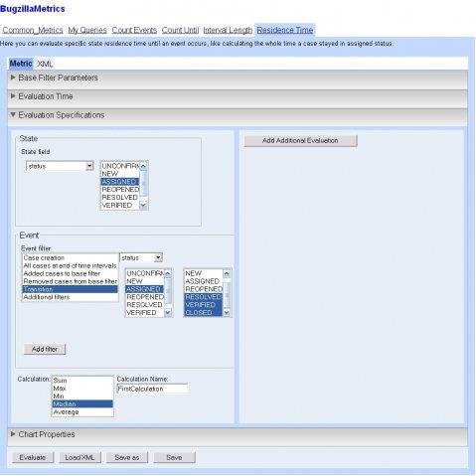The image size is (476, 476).
Task: Click the Save as button
Action: coord(127,457)
